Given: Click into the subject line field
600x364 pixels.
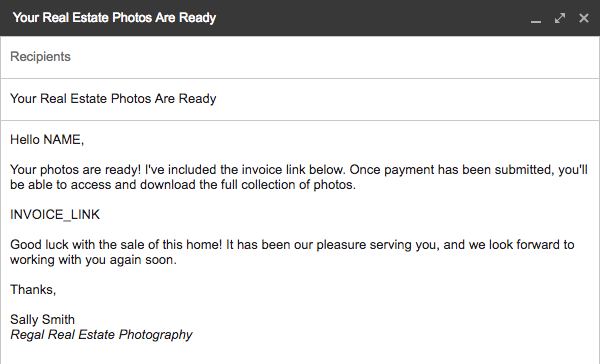Looking at the screenshot, I should 300,99.
